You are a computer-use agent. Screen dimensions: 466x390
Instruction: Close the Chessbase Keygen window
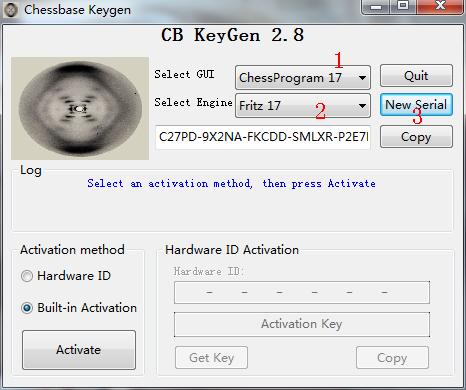coord(440,7)
